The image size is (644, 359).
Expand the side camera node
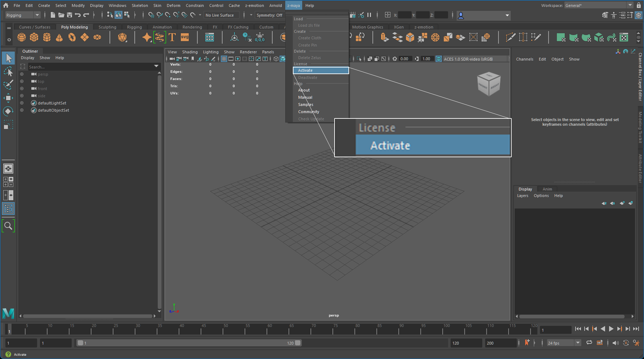[x=22, y=96]
